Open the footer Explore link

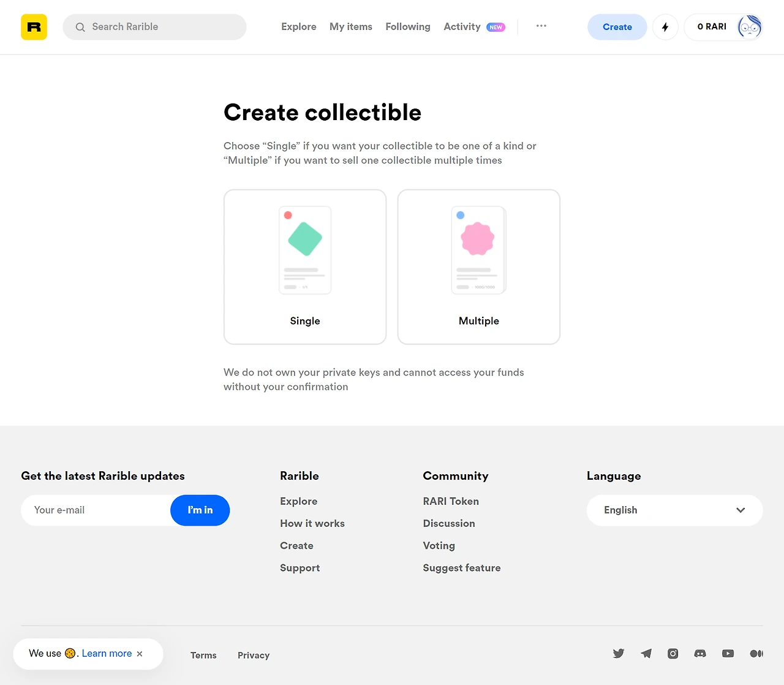coord(299,501)
